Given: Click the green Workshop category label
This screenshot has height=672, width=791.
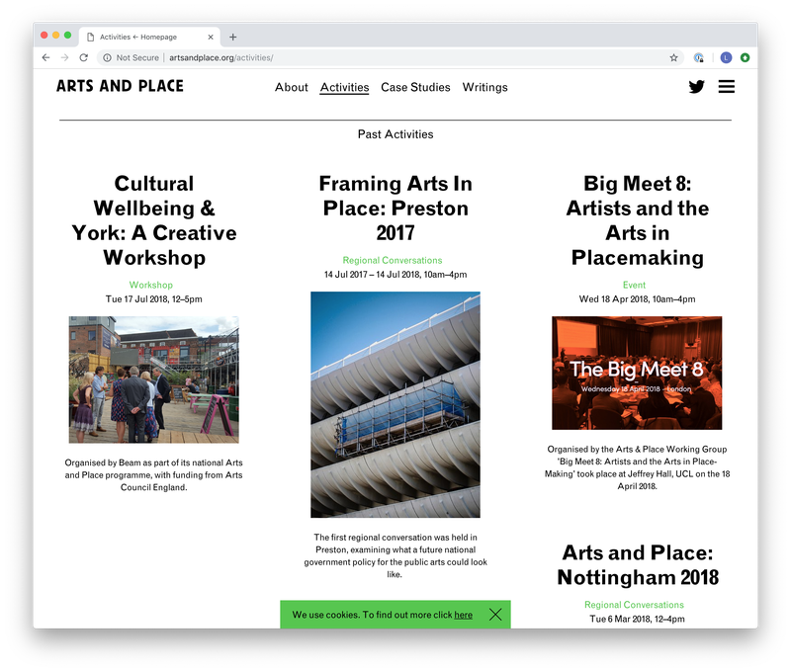Looking at the screenshot, I should pos(151,285).
